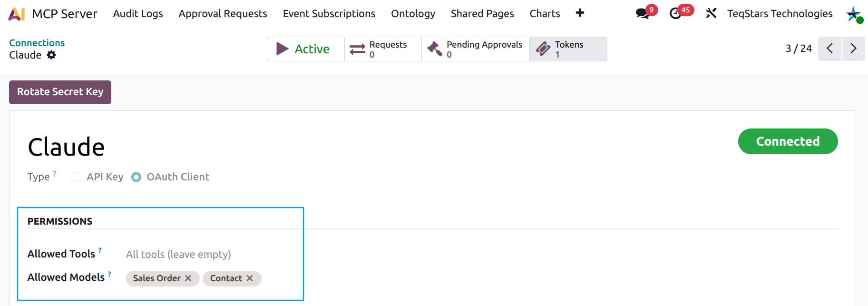Open the Approval Requests menu
The image size is (868, 306).
[x=223, y=14]
